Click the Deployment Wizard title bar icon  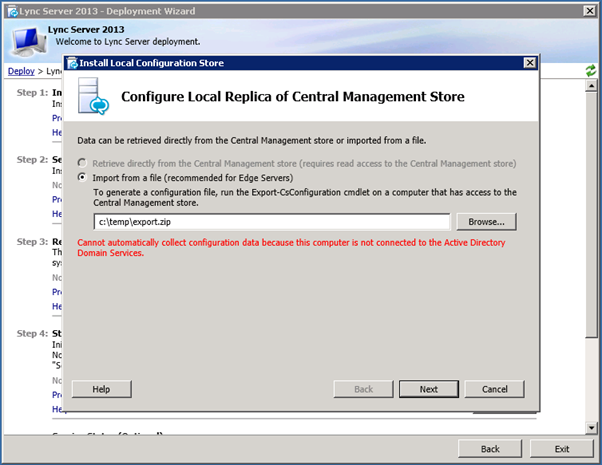tap(11, 10)
